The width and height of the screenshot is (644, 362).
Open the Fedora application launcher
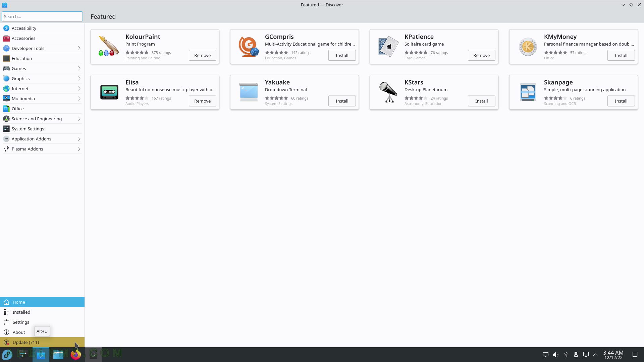click(7, 355)
